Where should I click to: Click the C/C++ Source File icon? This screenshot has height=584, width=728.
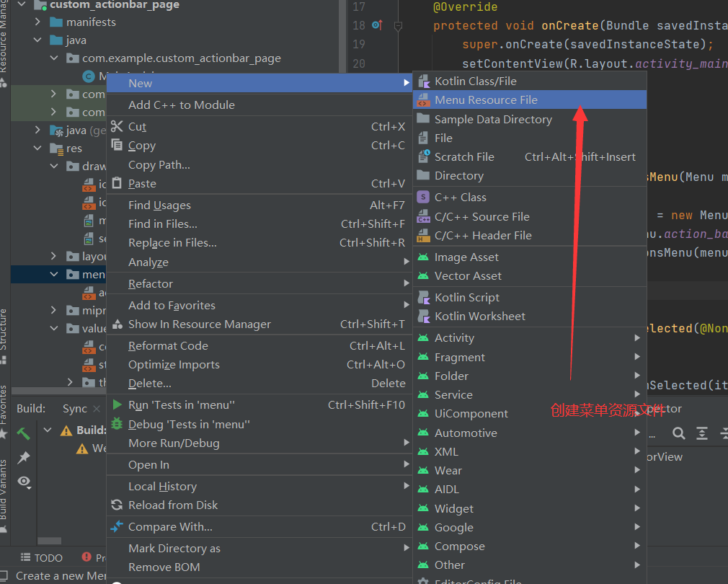pos(423,217)
